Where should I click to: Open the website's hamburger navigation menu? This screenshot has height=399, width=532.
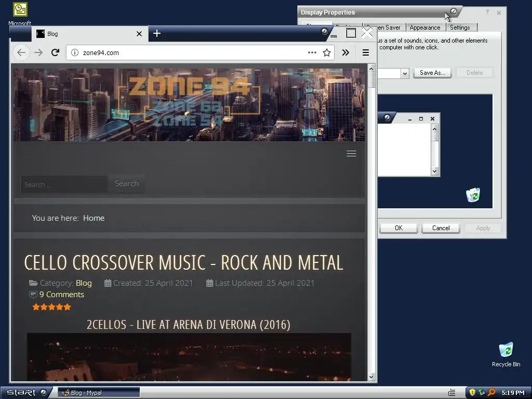[352, 154]
